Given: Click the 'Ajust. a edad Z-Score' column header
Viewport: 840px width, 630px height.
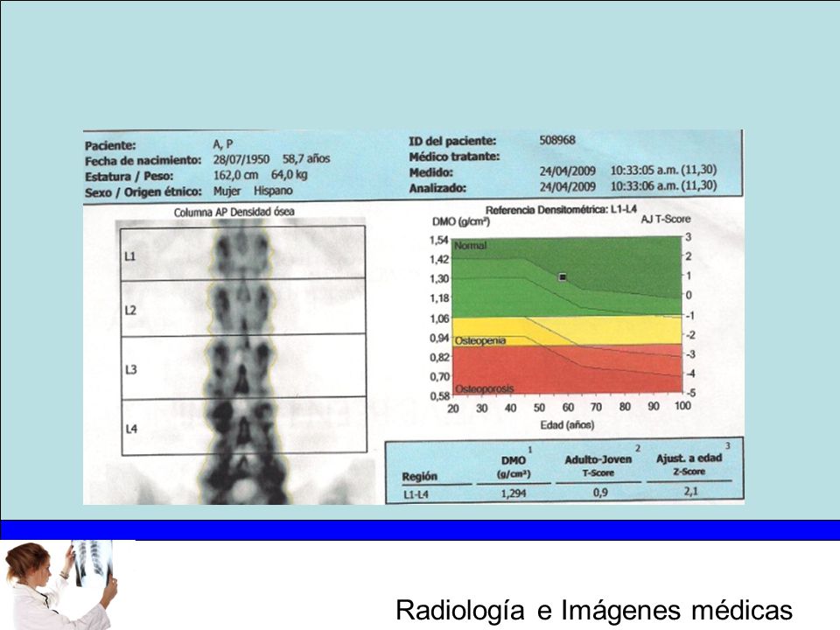Looking at the screenshot, I should (689, 464).
